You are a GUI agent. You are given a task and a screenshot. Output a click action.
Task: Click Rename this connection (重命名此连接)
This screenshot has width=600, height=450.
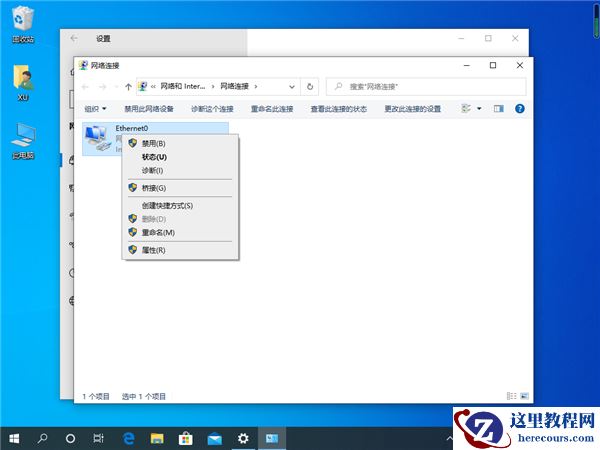(x=272, y=109)
